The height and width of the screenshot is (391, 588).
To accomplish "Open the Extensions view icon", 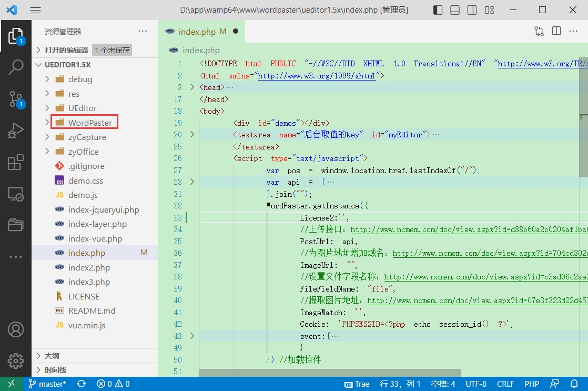I will [x=16, y=163].
